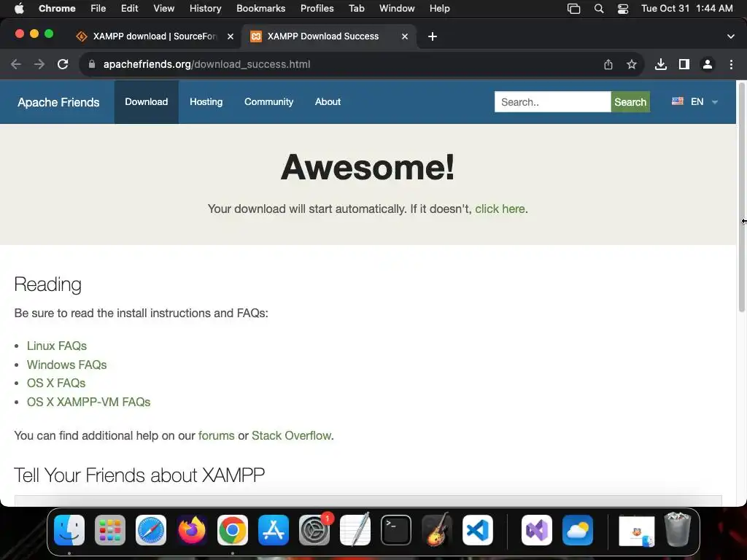The height and width of the screenshot is (560, 747).
Task: Open the About nav item
Action: 328,102
